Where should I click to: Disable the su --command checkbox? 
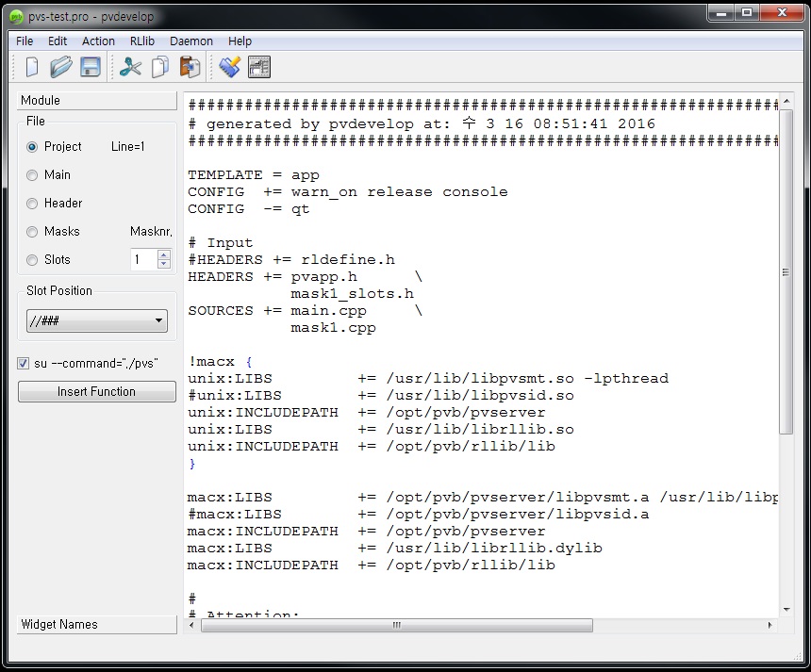click(22, 363)
